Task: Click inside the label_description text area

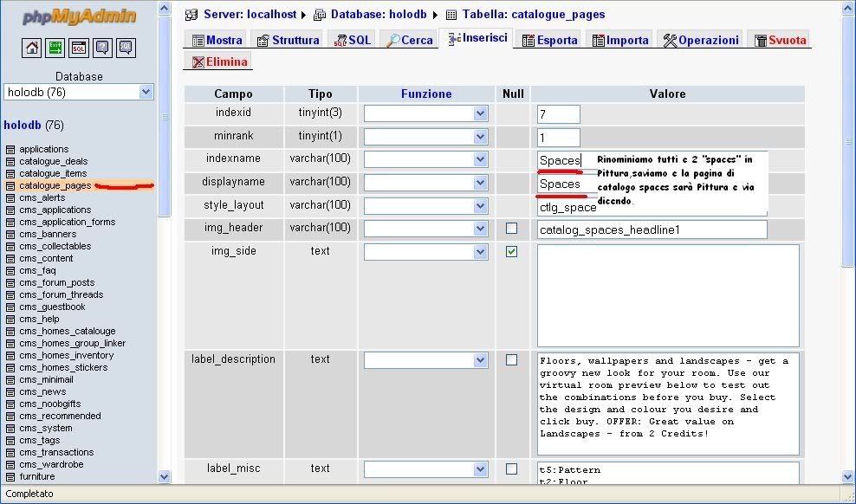Action: pyautogui.click(x=668, y=404)
